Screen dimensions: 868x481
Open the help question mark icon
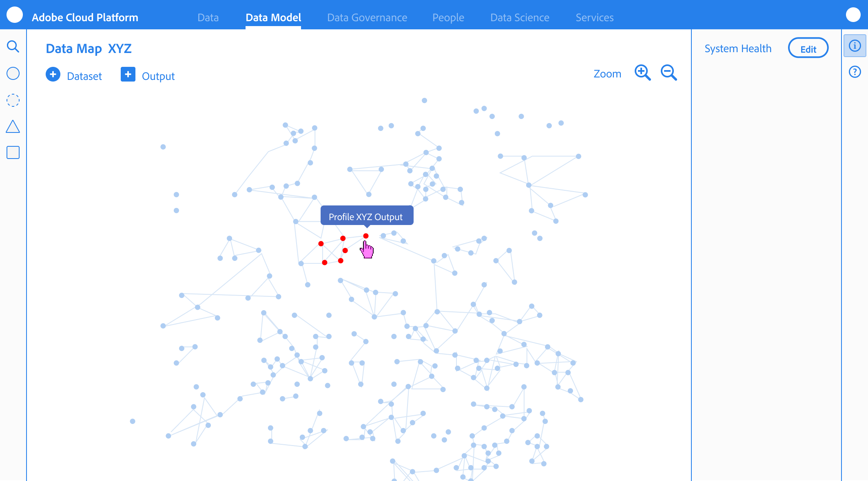point(855,72)
